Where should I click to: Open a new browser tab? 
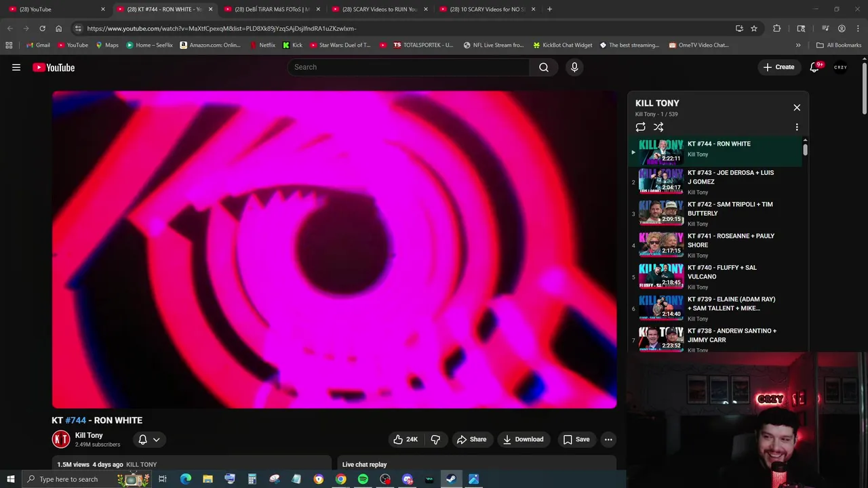[x=549, y=9]
